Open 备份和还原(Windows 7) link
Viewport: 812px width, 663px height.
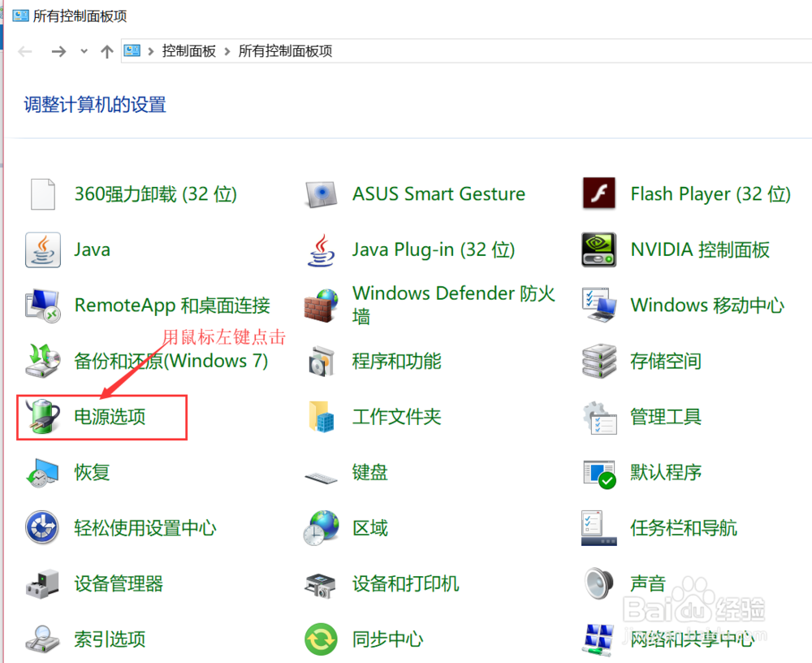pos(171,361)
